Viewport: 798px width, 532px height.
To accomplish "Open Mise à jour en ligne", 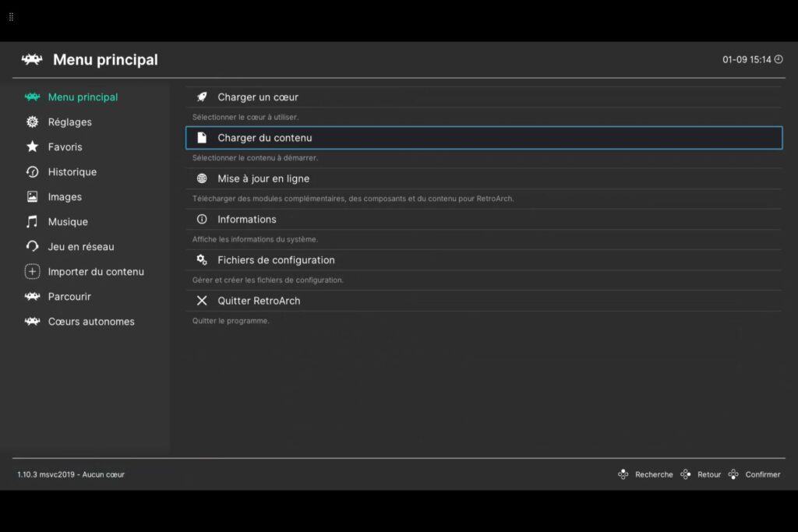I will pyautogui.click(x=483, y=178).
